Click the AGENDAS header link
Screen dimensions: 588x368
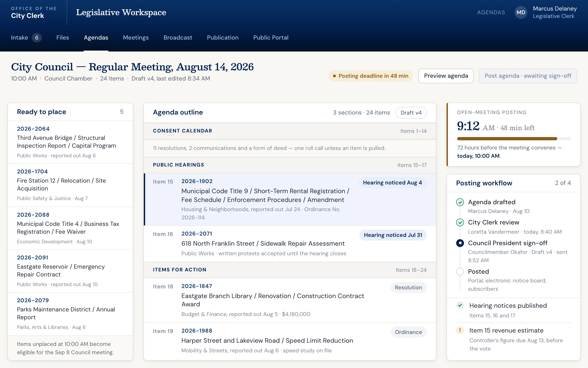pyautogui.click(x=491, y=12)
